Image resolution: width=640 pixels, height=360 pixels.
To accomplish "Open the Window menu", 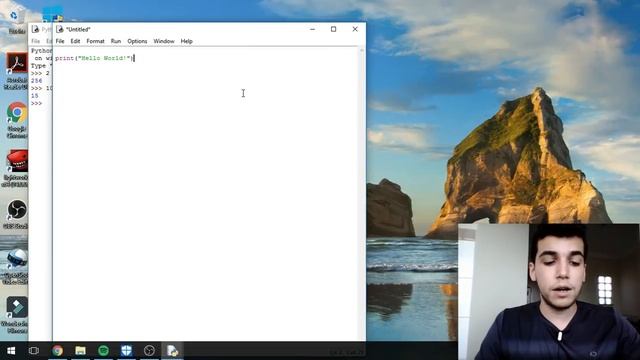I will 164,41.
